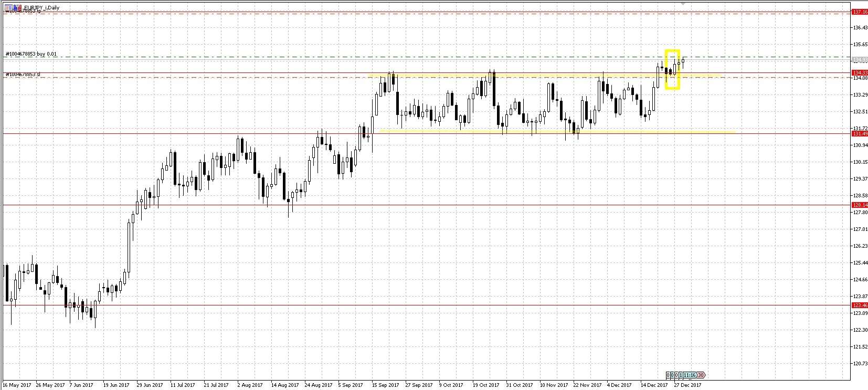This screenshot has width=868, height=390.
Task: Click the 123.46 red price tag
Action: tap(860, 305)
